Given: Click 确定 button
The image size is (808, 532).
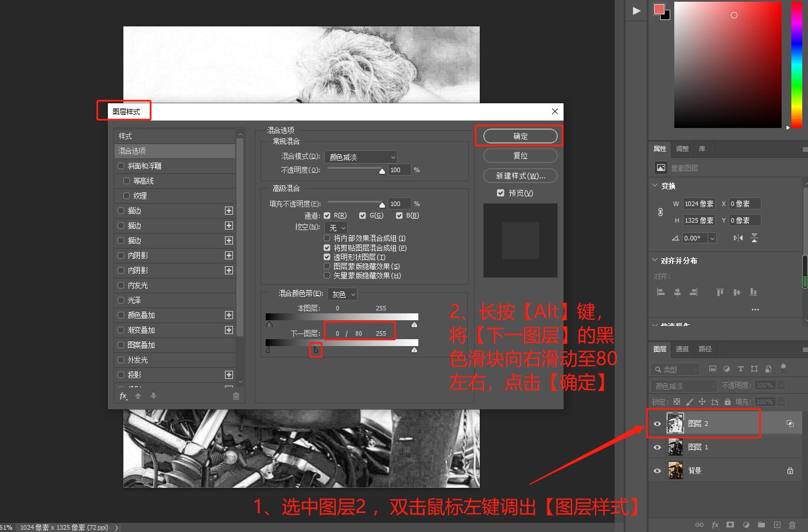Looking at the screenshot, I should (520, 136).
